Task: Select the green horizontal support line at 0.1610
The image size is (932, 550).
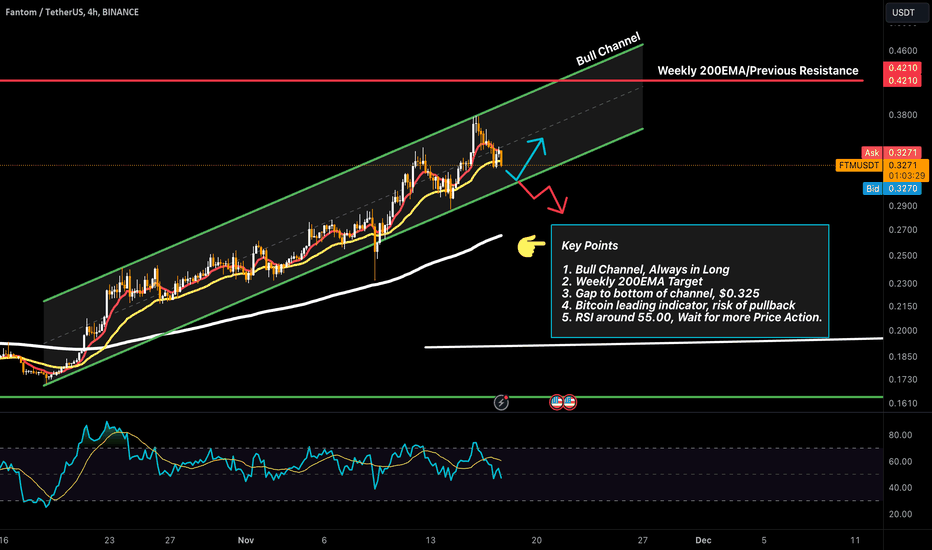Action: click(442, 397)
